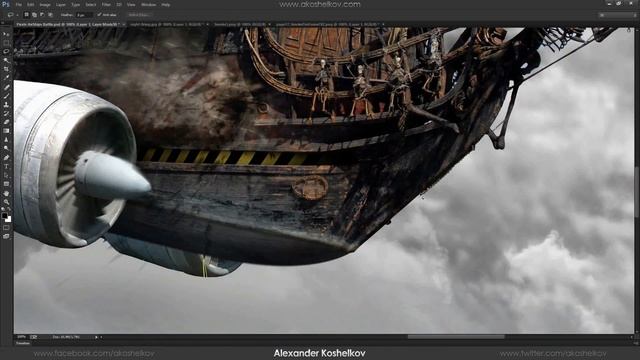Screen dimensions: 640x360
Task: Select the Gradient tool
Action: point(6,131)
